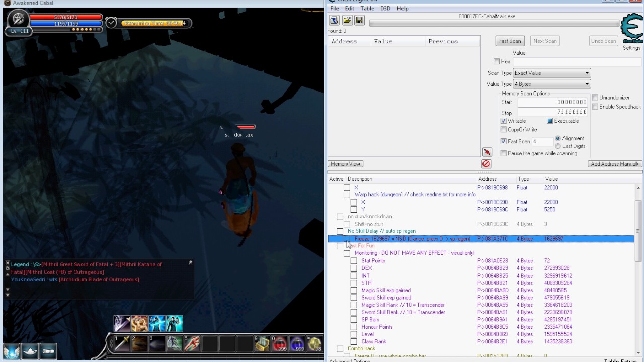Open the Table menu
This screenshot has height=362, width=644.
tap(367, 9)
